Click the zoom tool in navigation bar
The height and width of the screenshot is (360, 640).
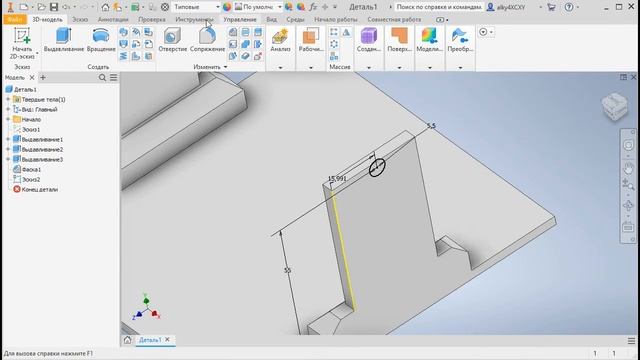(x=628, y=185)
